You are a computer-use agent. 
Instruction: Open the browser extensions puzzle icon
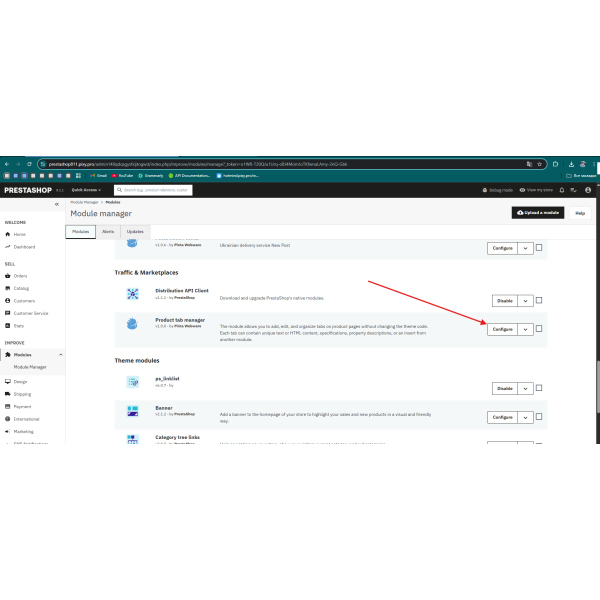(555, 164)
